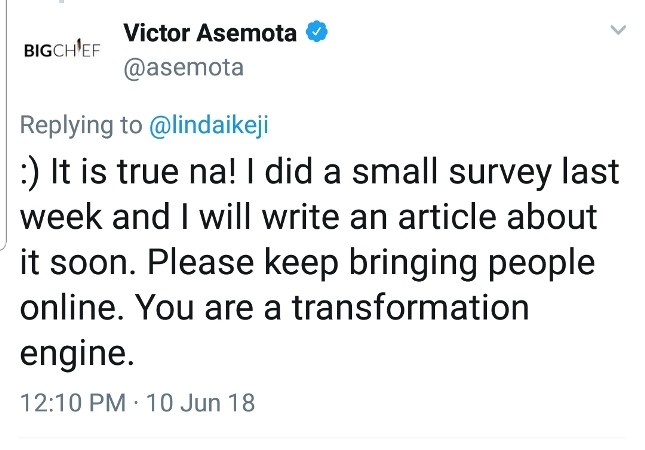Click the vertical thread line at left edge
The image size is (645, 450).
[x=6, y=123]
